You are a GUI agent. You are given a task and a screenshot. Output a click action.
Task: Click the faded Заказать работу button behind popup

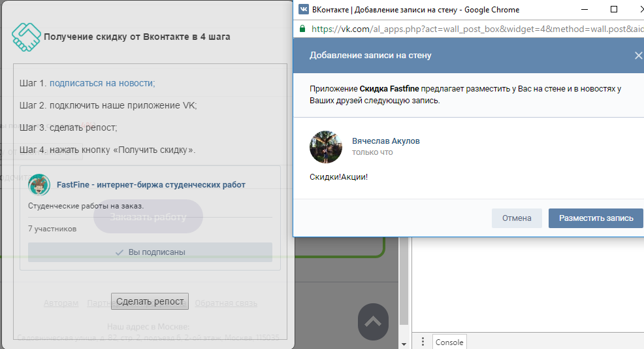point(148,216)
